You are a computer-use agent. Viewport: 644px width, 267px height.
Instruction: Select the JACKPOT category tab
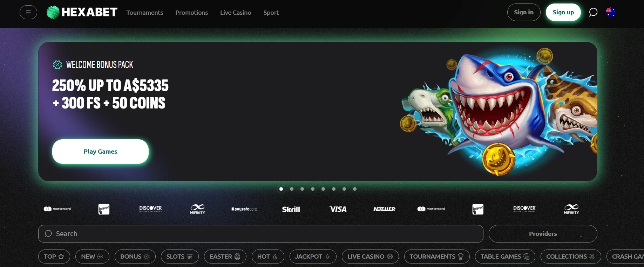(313, 257)
